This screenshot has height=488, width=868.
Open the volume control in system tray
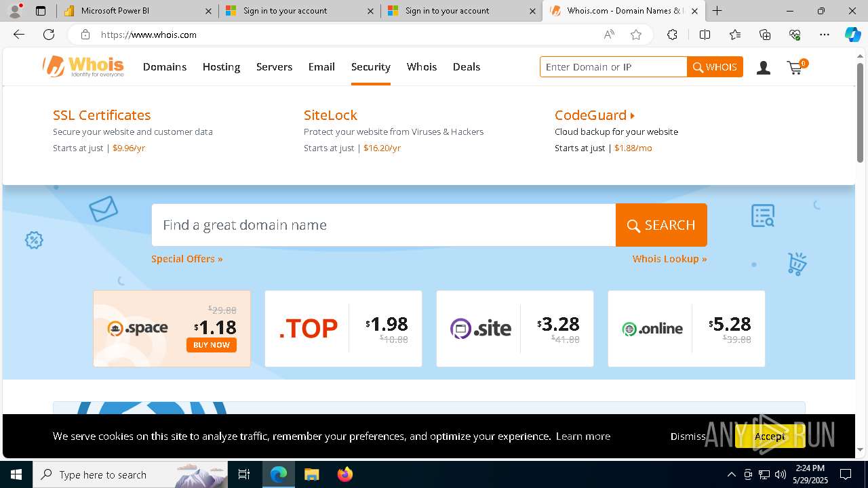pos(781,474)
